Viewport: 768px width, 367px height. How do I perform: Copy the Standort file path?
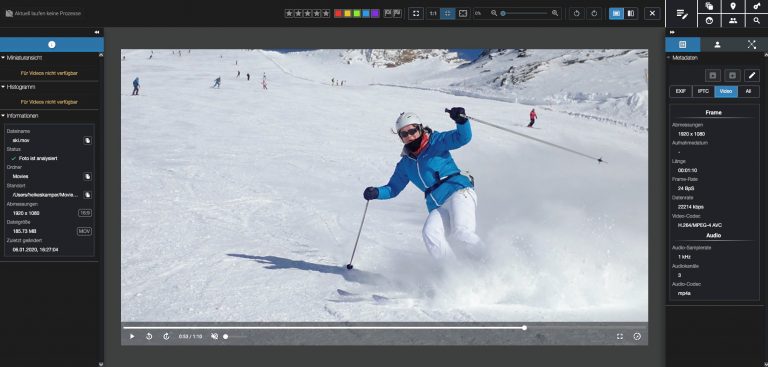pos(87,195)
